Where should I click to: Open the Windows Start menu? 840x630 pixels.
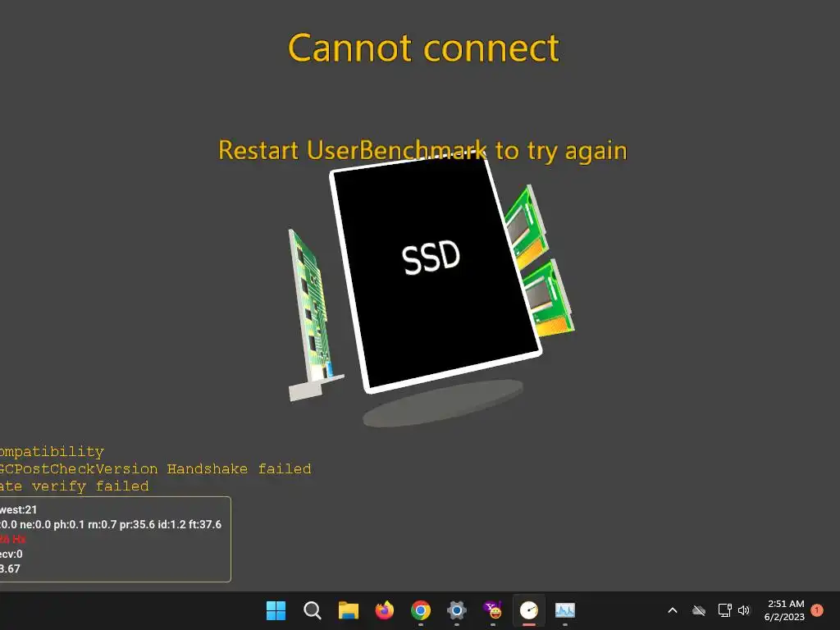pyautogui.click(x=276, y=610)
